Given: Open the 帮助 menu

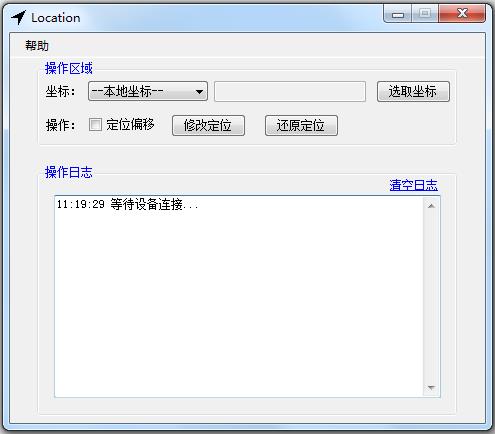Looking at the screenshot, I should (37, 45).
